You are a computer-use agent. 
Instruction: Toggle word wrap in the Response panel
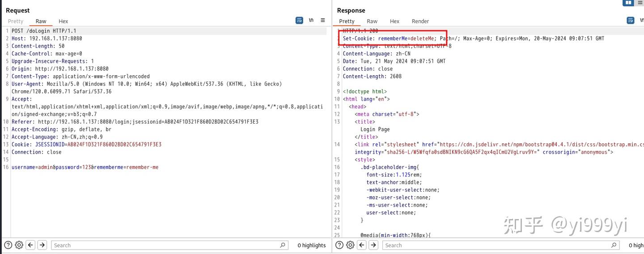pos(631,21)
